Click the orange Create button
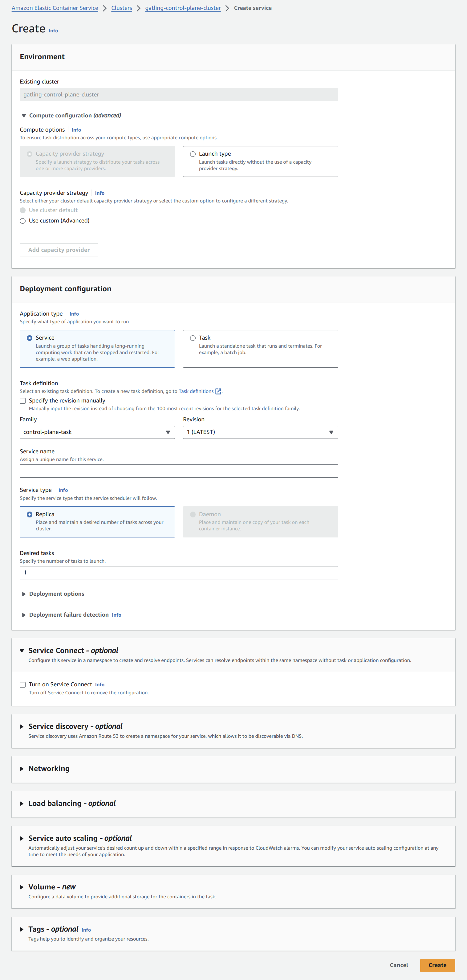 437,965
